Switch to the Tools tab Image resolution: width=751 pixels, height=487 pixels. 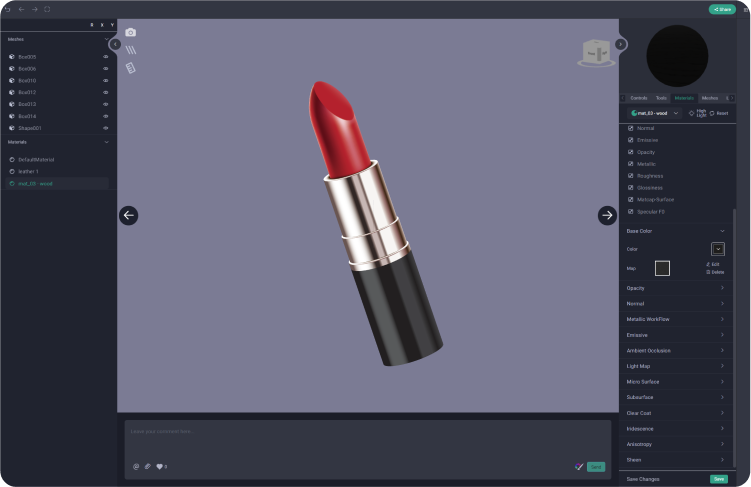coord(661,98)
